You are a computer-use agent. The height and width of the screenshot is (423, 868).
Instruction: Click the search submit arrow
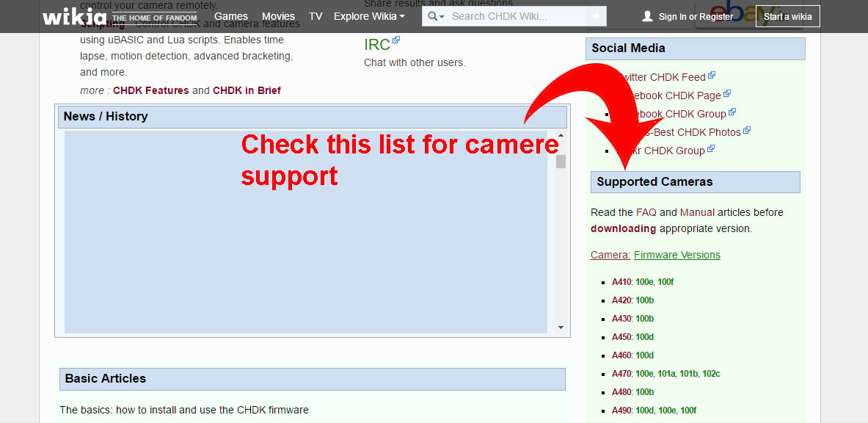coord(596,16)
